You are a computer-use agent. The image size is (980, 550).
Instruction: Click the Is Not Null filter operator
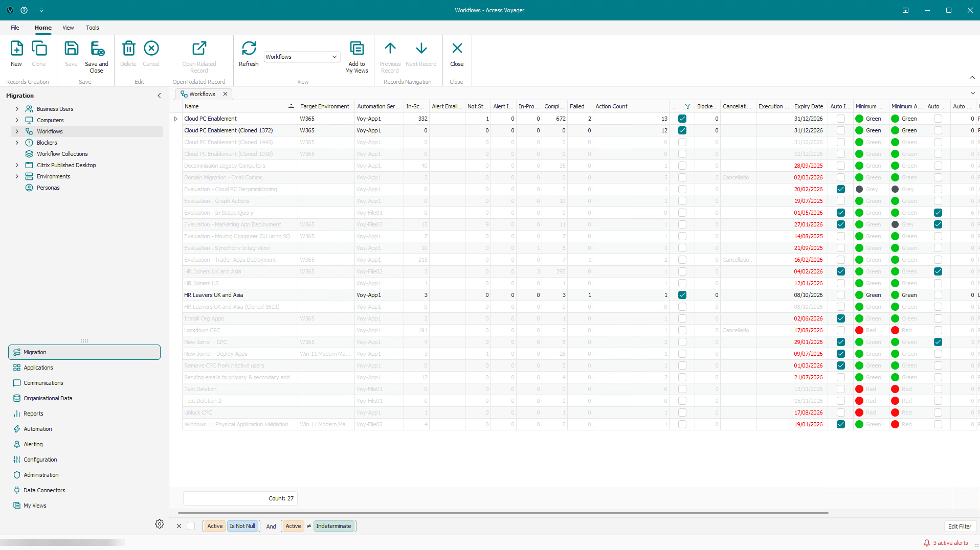242,526
